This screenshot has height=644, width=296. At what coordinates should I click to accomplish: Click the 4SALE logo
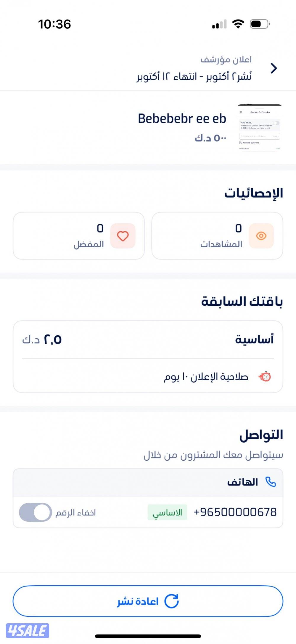point(27,630)
